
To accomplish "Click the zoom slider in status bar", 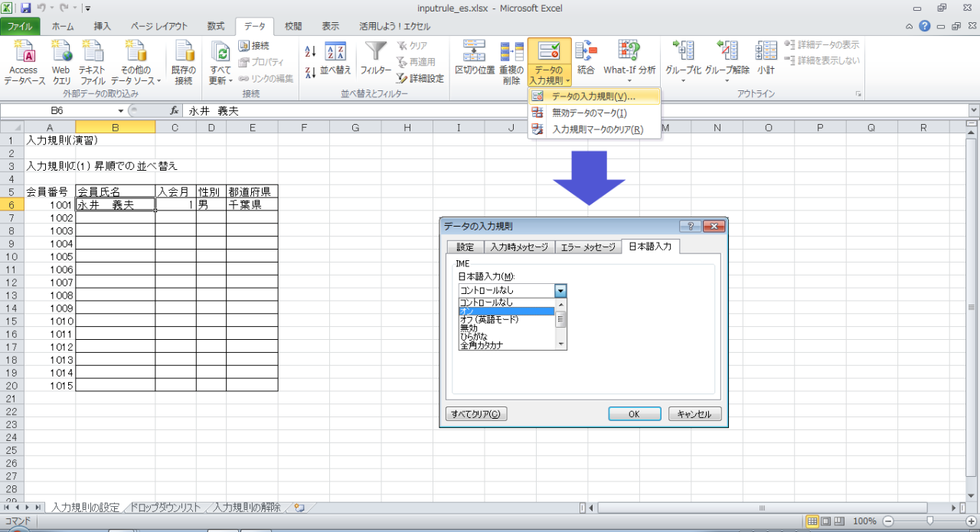I will tap(929, 521).
